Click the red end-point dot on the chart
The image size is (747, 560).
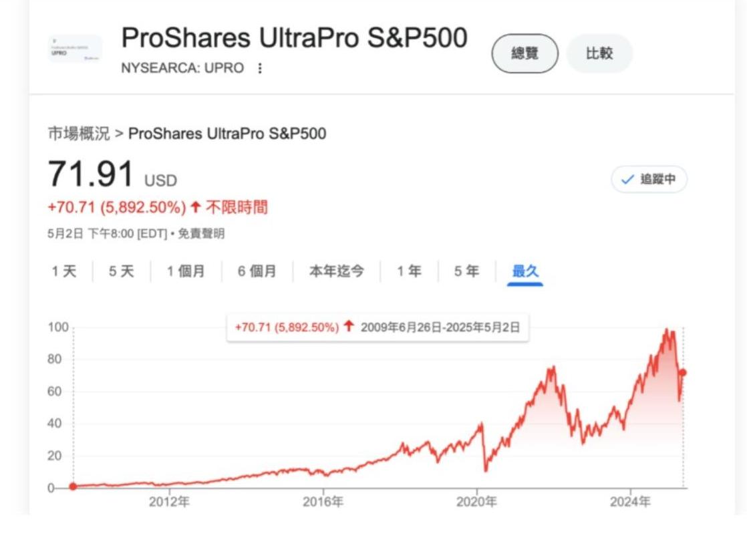[682, 373]
